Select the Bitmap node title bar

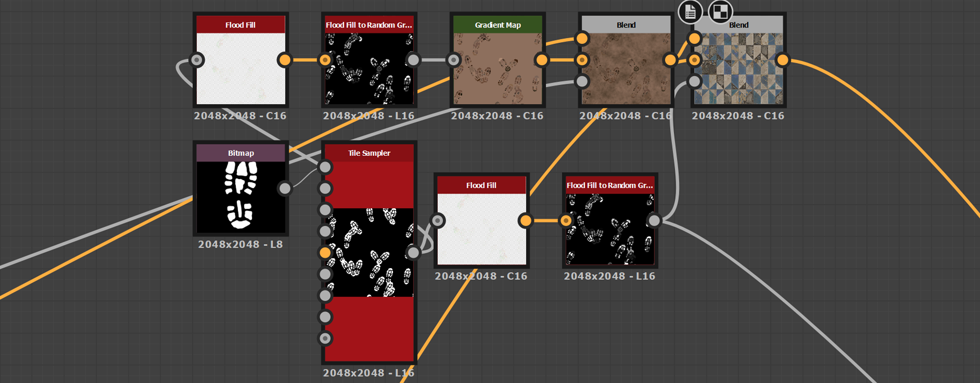[x=241, y=153]
